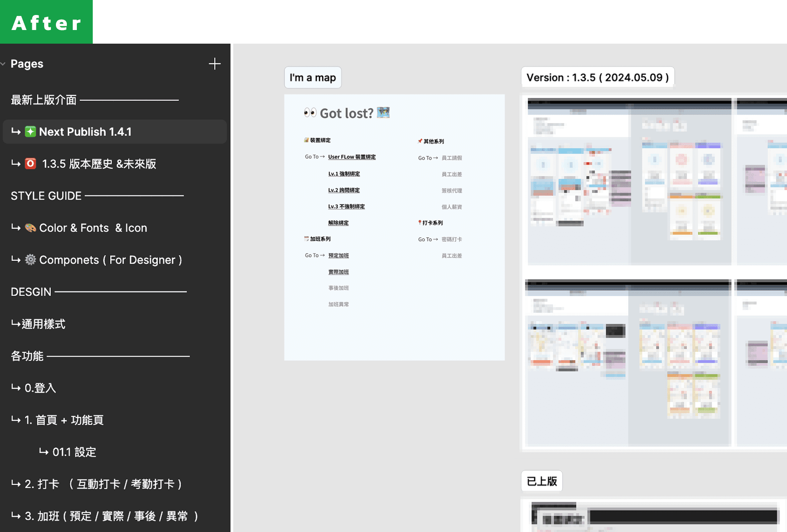787x532 pixels.
Task: Select the I'm a map label
Action: coord(313,78)
